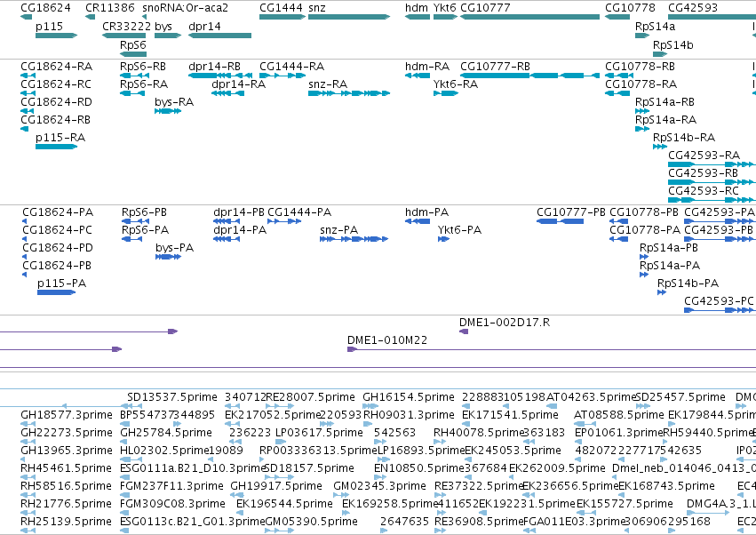Select EST SD13537.5prime label

pos(172,397)
